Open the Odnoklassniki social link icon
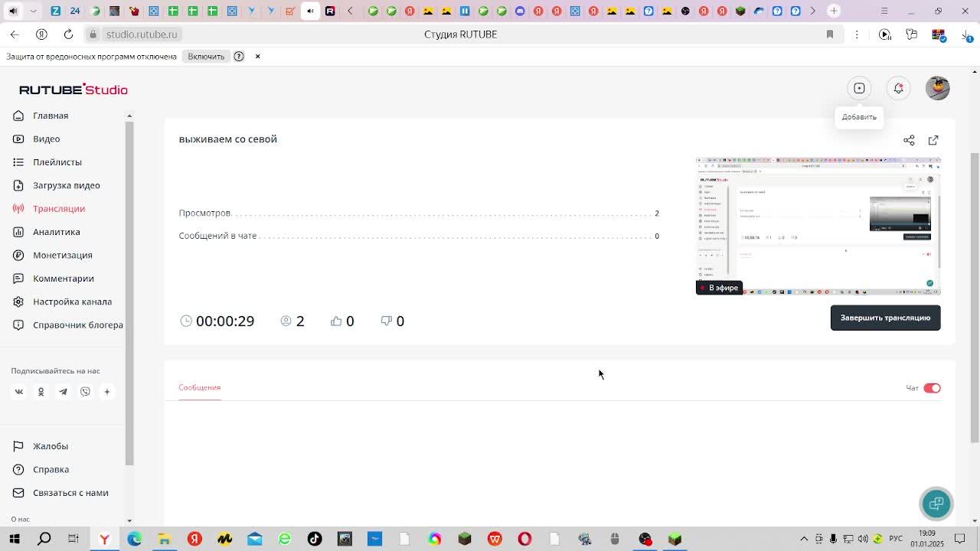The height and width of the screenshot is (551, 980). tap(41, 392)
